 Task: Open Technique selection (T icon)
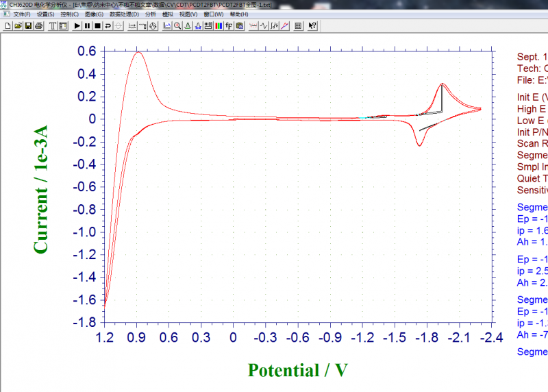pyautogui.click(x=53, y=26)
